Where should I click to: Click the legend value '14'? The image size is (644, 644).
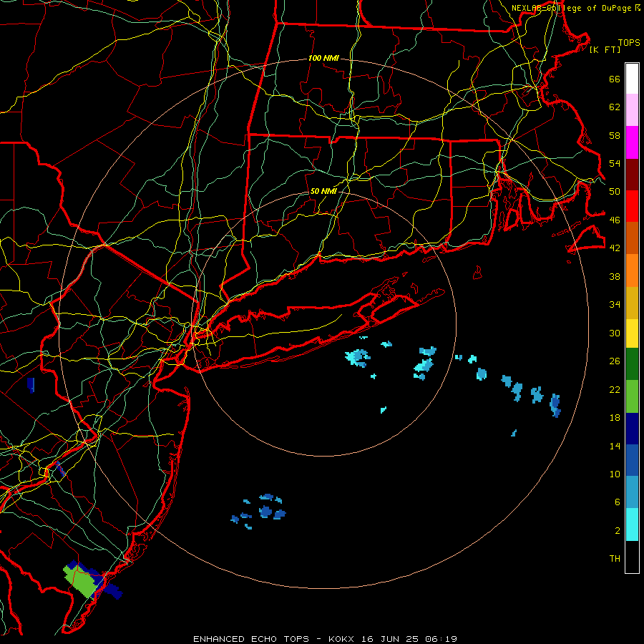[x=615, y=446]
